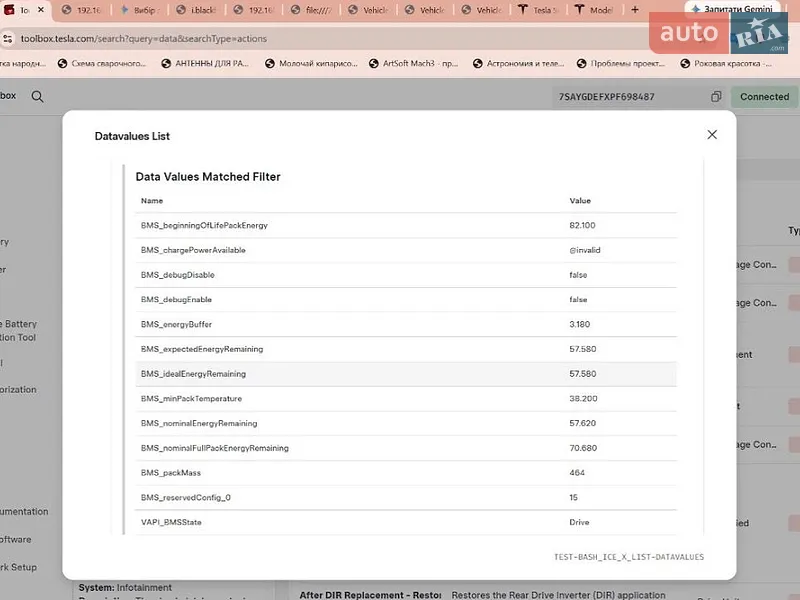Viewport: 800px width, 600px height.
Task: Select the BMS_expectedEnergyRemaining row name
Action: 202,349
